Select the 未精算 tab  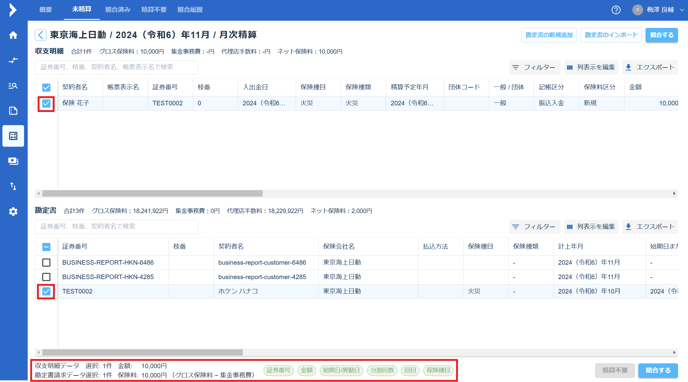click(82, 9)
